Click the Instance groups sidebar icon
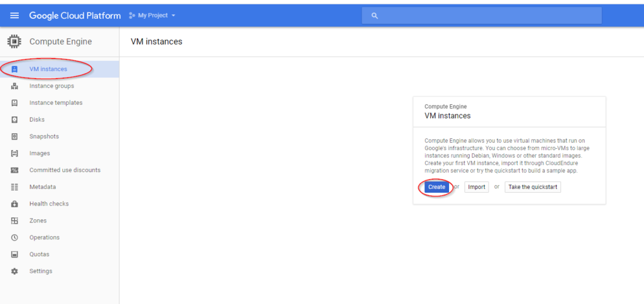Image resolution: width=644 pixels, height=304 pixels. 14,86
